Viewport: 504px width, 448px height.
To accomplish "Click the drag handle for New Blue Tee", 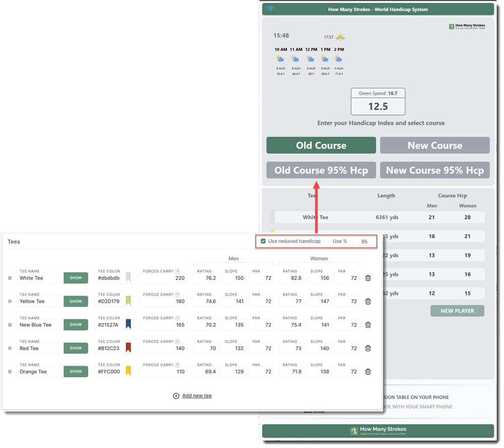I will tap(10, 325).
